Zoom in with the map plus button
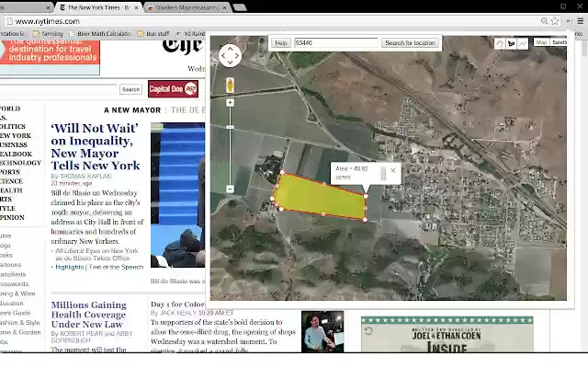The image size is (588, 368). click(230, 102)
